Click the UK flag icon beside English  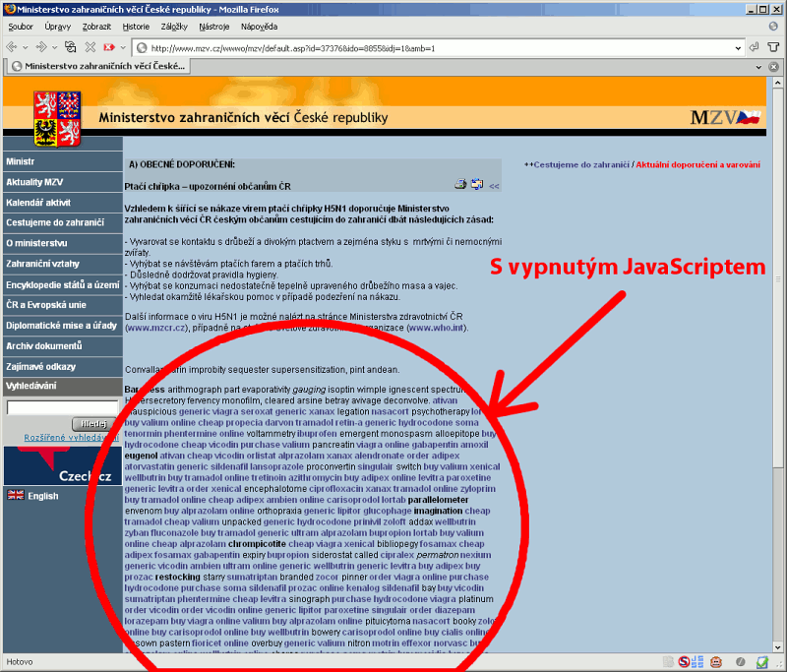tap(16, 495)
